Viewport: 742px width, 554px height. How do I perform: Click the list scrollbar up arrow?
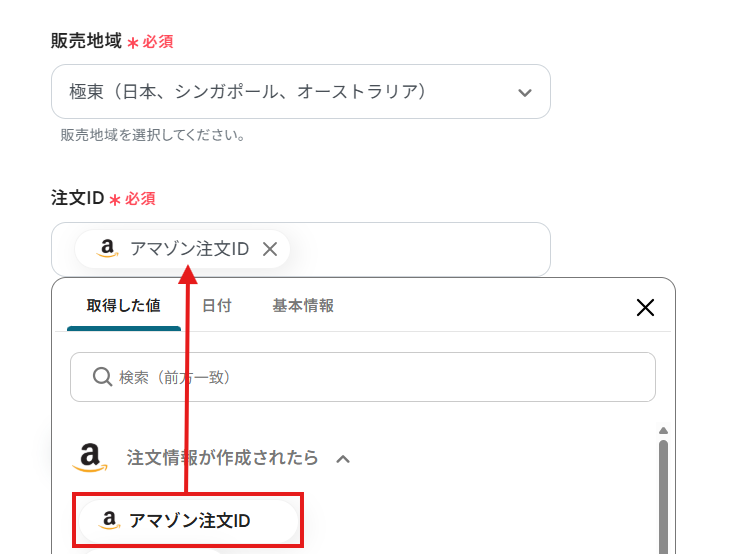tap(662, 431)
